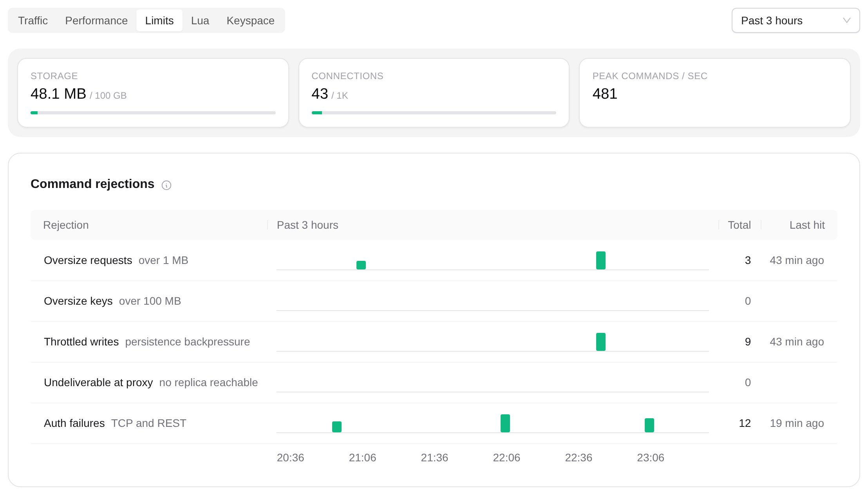Click the TCP and REST description
Viewport: 868px width, 495px height.
point(149,423)
